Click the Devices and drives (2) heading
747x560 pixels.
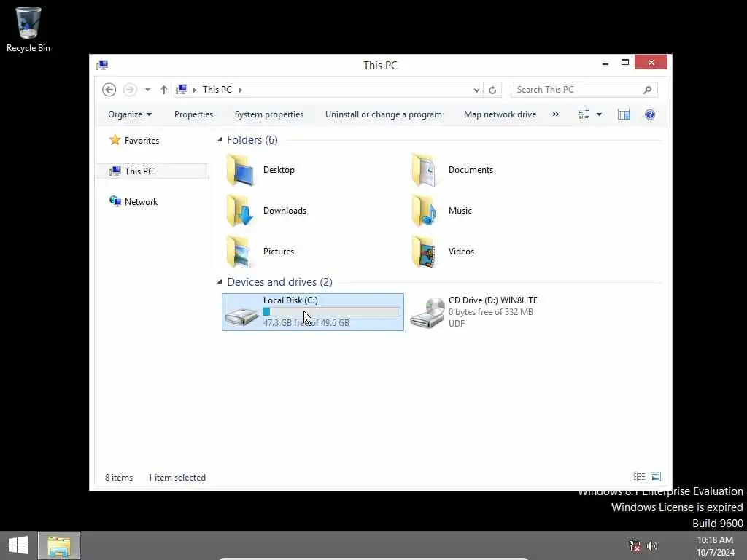279,282
